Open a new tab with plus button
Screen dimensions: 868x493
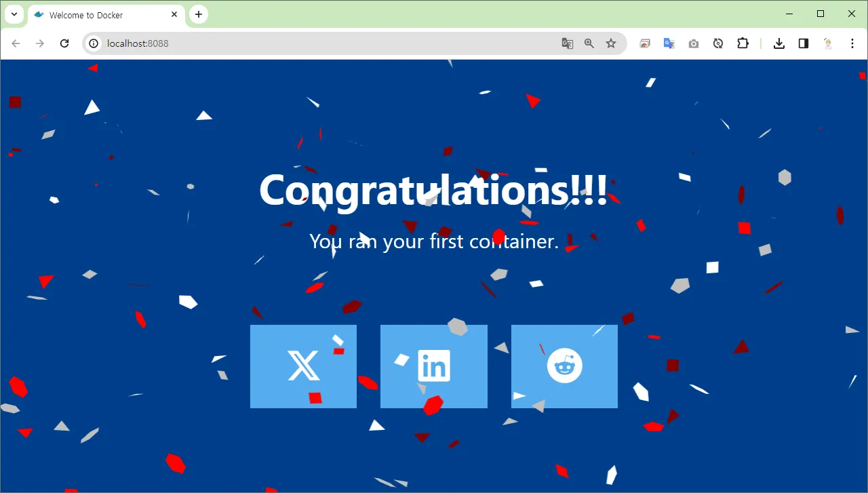point(199,14)
